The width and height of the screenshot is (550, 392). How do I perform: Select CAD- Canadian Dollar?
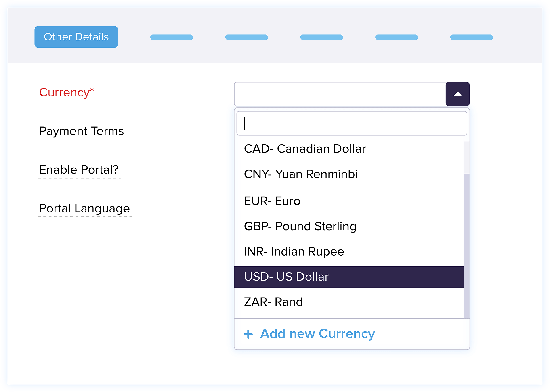(305, 149)
